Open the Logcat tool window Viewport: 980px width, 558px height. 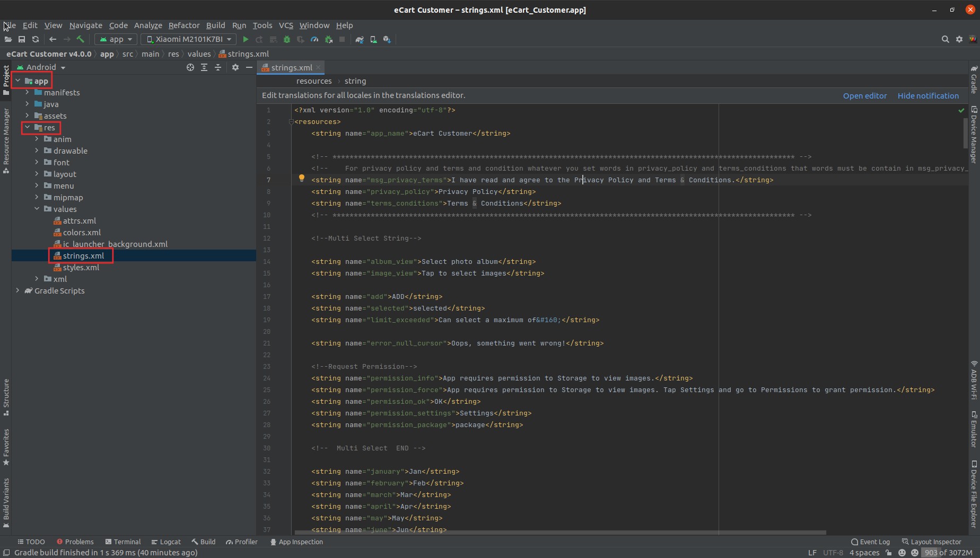click(x=166, y=542)
